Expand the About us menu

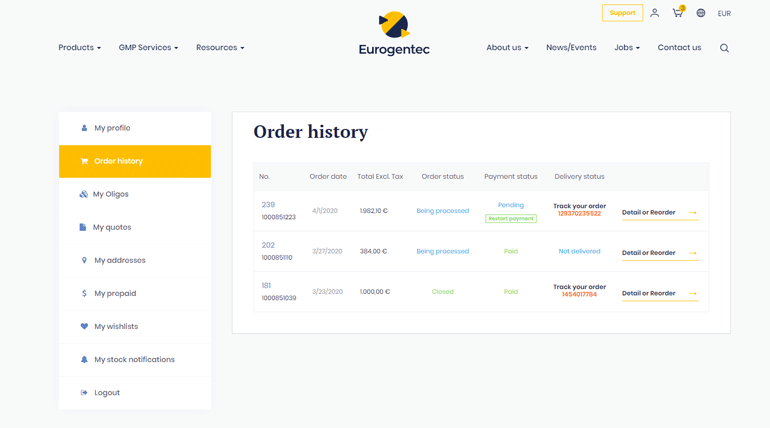pyautogui.click(x=507, y=48)
